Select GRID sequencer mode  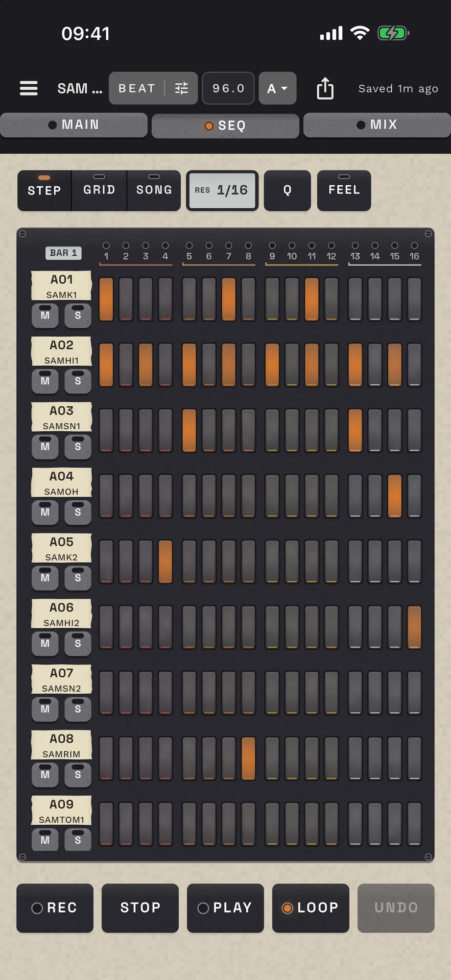click(x=99, y=191)
